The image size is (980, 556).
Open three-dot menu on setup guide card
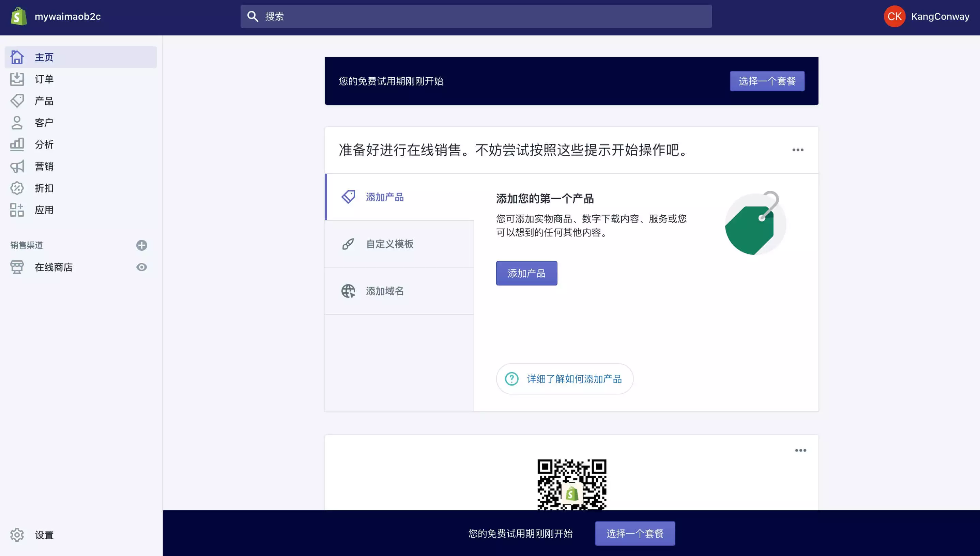(797, 150)
